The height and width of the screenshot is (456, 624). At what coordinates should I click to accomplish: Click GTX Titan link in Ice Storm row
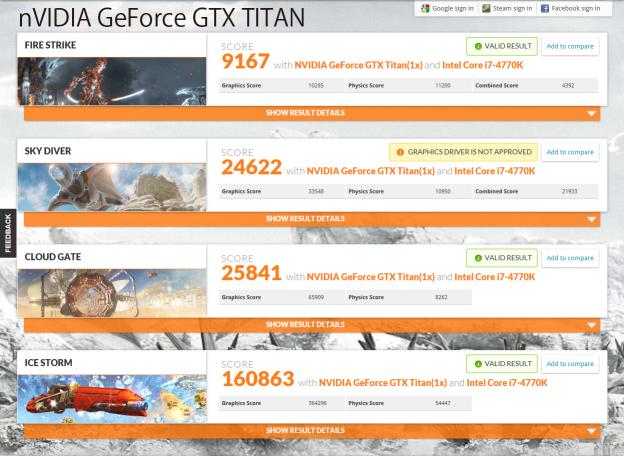383,383
